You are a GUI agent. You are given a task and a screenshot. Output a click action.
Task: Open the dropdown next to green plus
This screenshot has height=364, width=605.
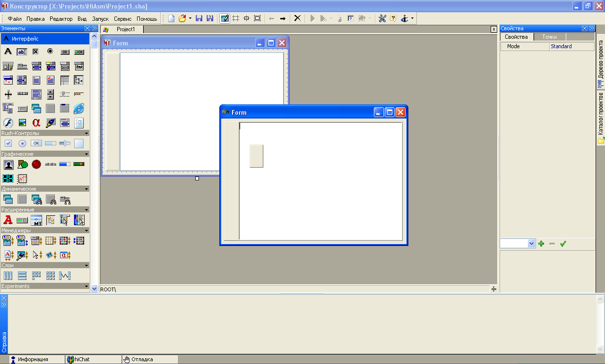click(531, 244)
